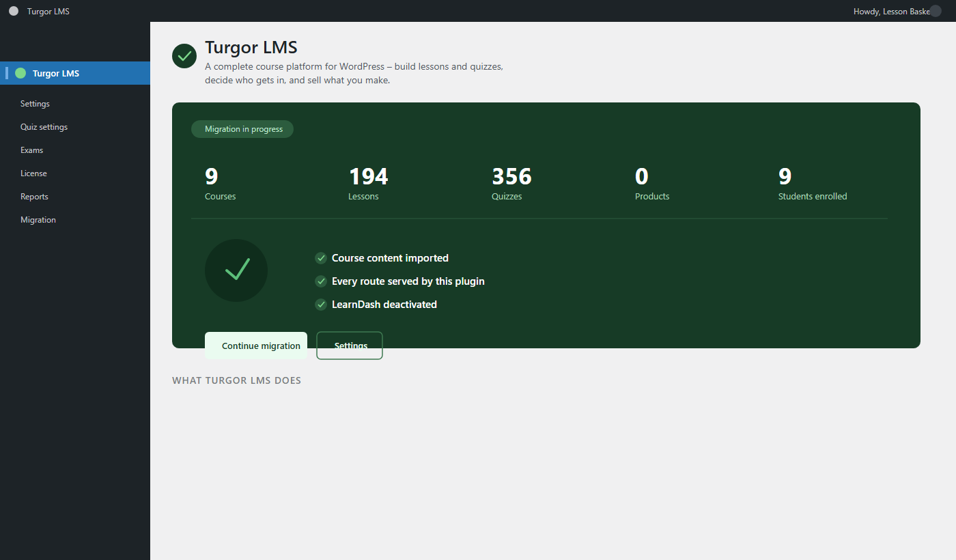Open Migration in the sidebar
956x560 pixels.
point(38,220)
